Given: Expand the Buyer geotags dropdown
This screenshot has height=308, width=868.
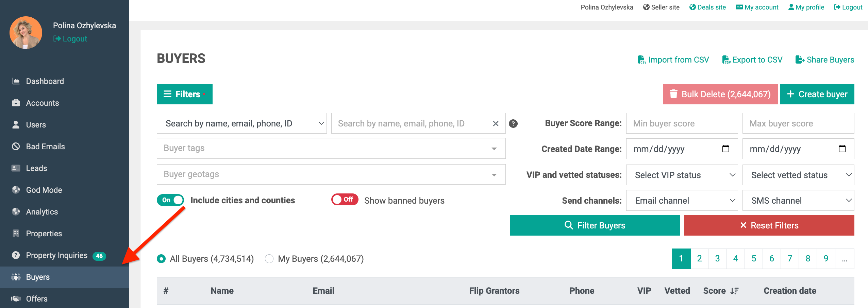Looking at the screenshot, I should click(331, 174).
